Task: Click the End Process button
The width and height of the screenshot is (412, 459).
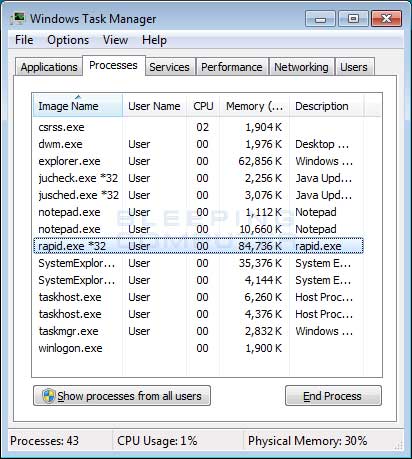Action: (333, 396)
